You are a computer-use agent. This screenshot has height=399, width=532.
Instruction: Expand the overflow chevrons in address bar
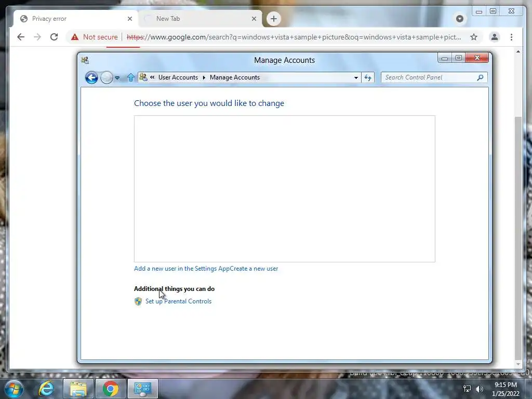coord(152,77)
